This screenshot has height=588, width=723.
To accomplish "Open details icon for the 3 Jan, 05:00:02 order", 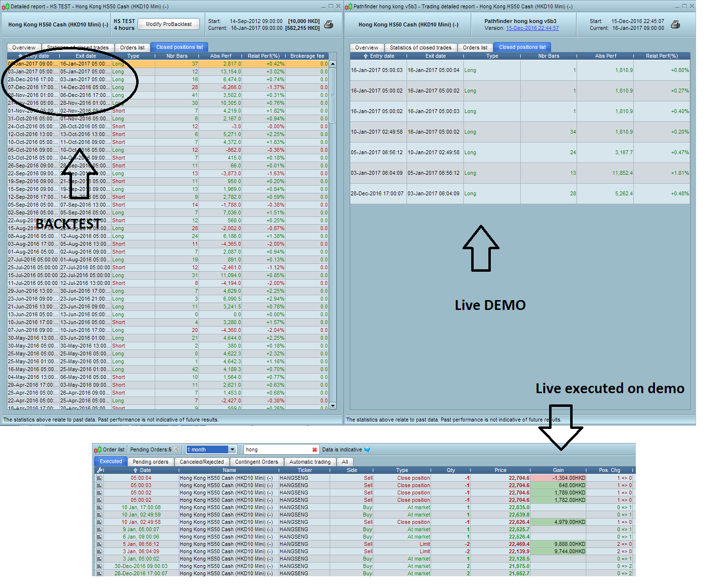I will [99, 559].
